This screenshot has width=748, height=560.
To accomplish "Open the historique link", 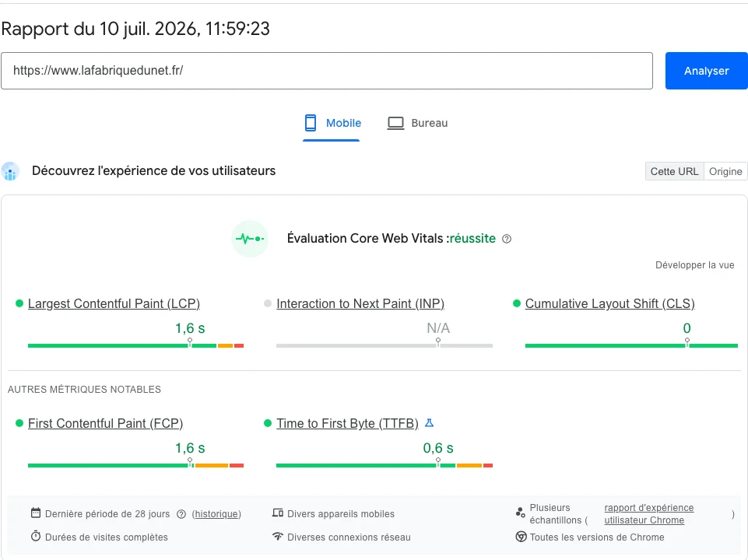I will click(216, 514).
